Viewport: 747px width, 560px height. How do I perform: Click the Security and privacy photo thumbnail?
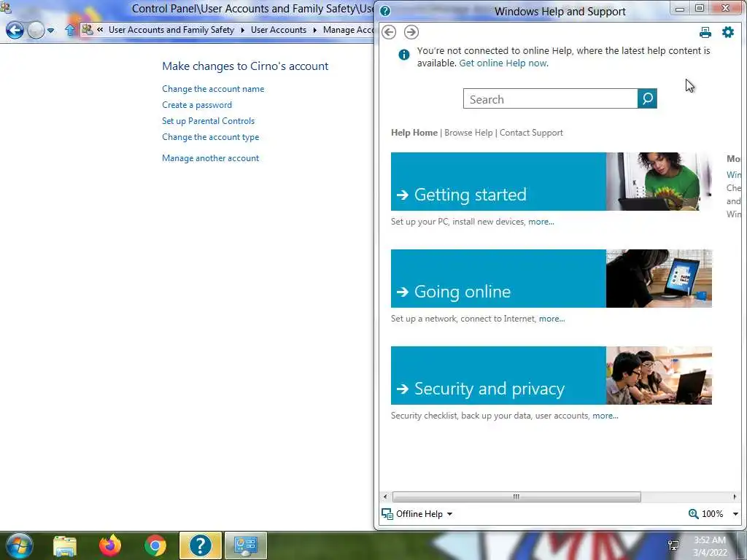[x=659, y=376]
